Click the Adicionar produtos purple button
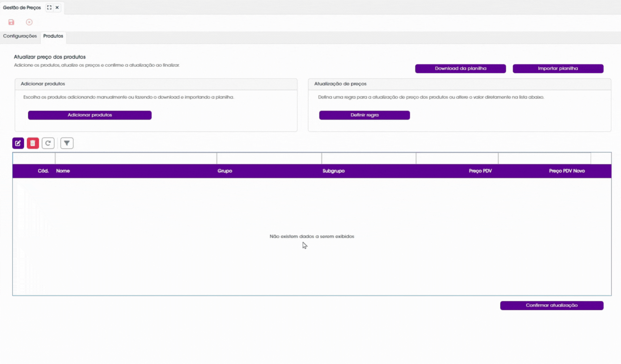 click(x=90, y=115)
